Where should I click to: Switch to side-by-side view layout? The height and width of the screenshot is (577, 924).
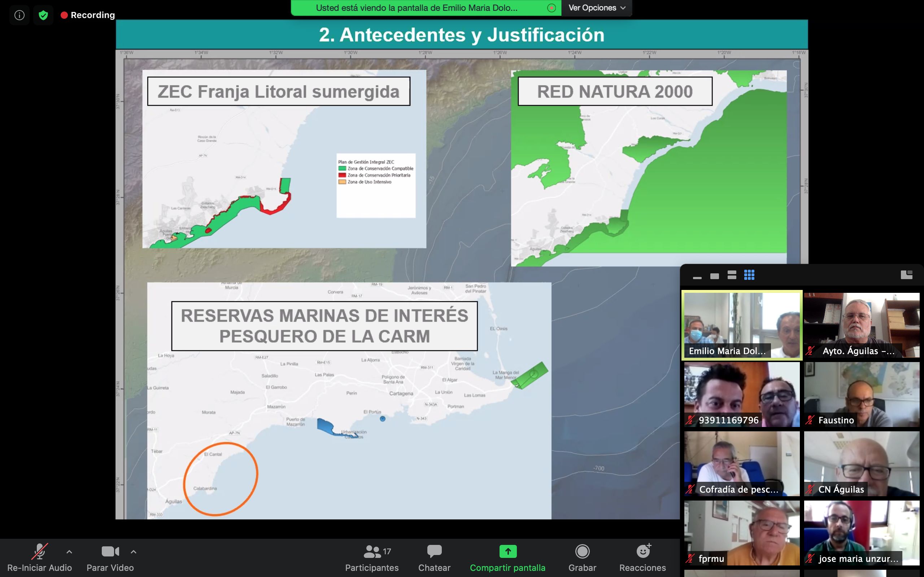(732, 275)
